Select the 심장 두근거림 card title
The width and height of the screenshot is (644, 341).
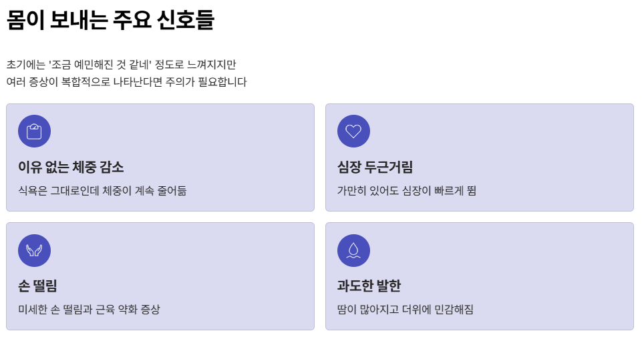(375, 167)
